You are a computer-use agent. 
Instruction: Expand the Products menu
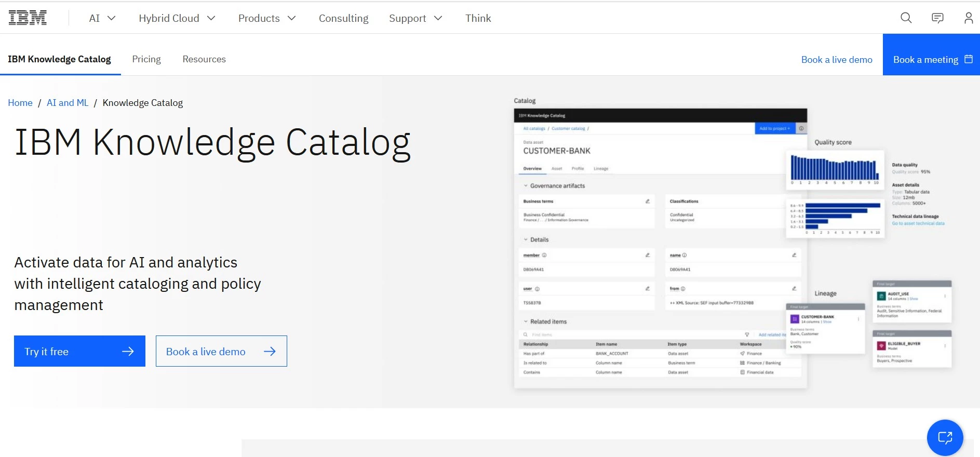pos(267,18)
